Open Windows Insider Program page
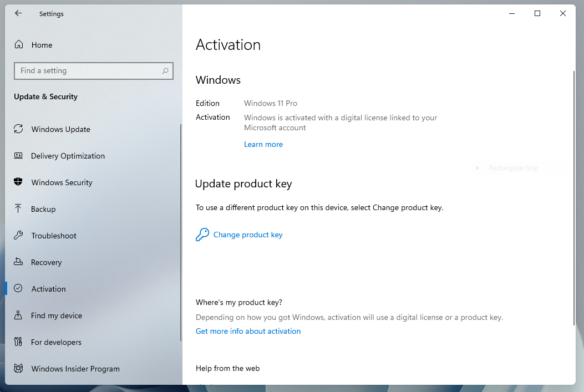 (x=93, y=369)
